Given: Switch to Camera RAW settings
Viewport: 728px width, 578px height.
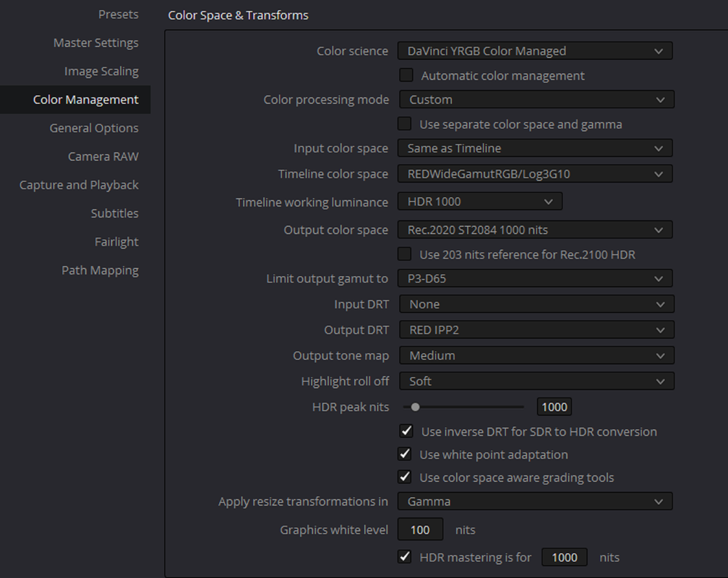Looking at the screenshot, I should click(103, 156).
